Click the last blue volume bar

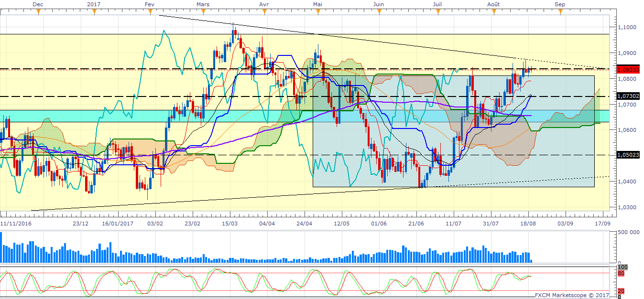(531, 261)
